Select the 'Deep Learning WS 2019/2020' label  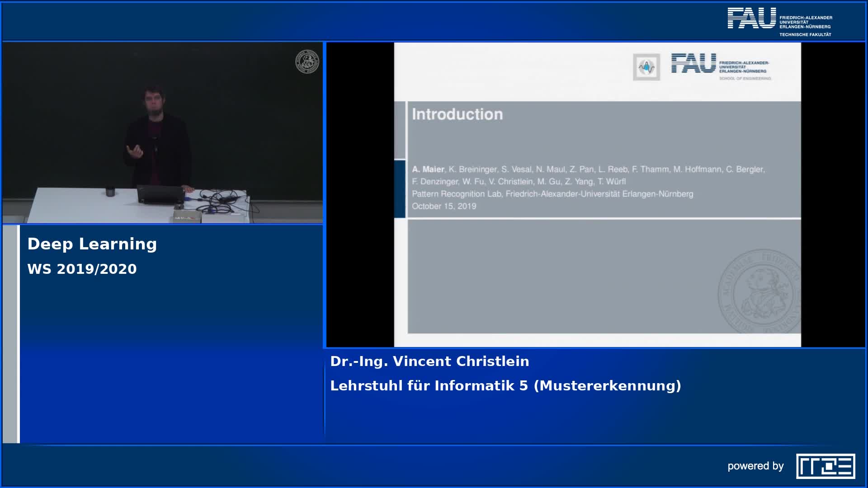(91, 256)
